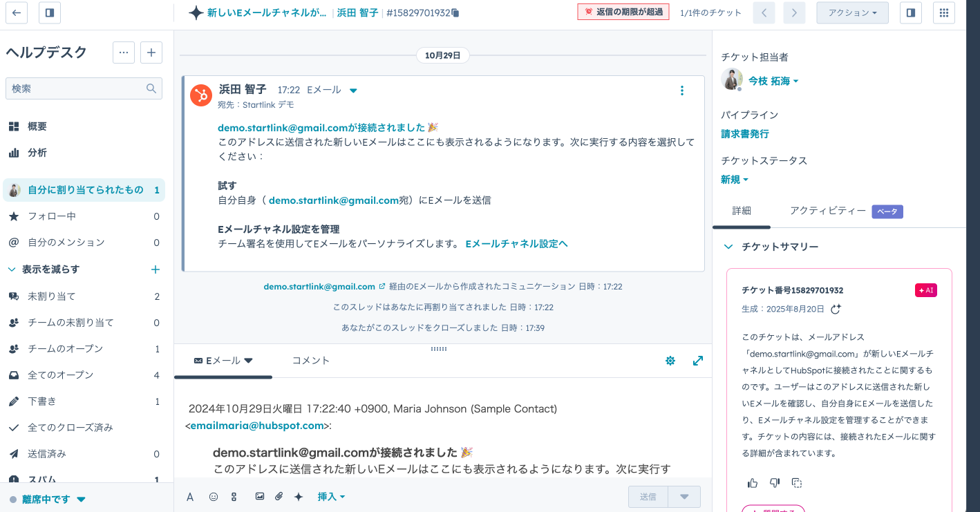Copy the ticket number with the copy icon

[455, 13]
